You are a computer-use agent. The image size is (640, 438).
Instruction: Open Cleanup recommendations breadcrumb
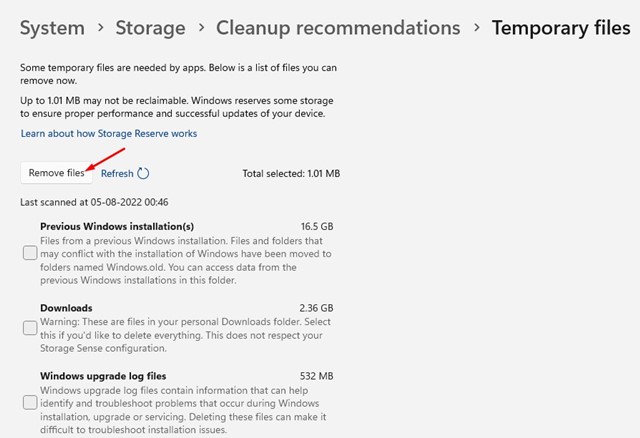[x=338, y=28]
